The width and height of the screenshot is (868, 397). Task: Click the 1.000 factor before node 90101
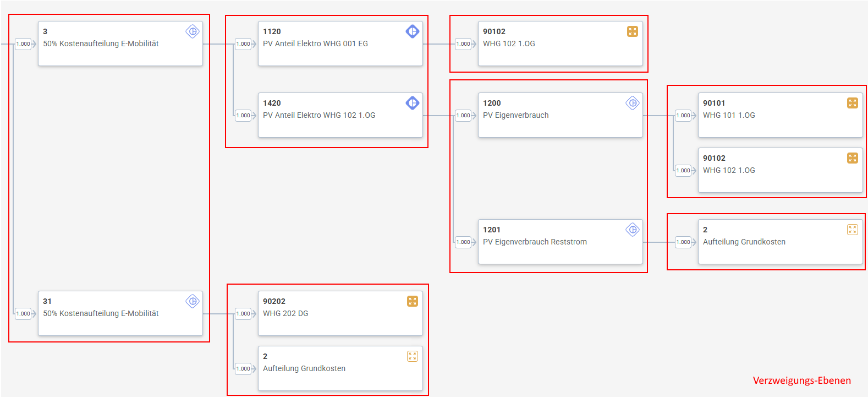[683, 116]
